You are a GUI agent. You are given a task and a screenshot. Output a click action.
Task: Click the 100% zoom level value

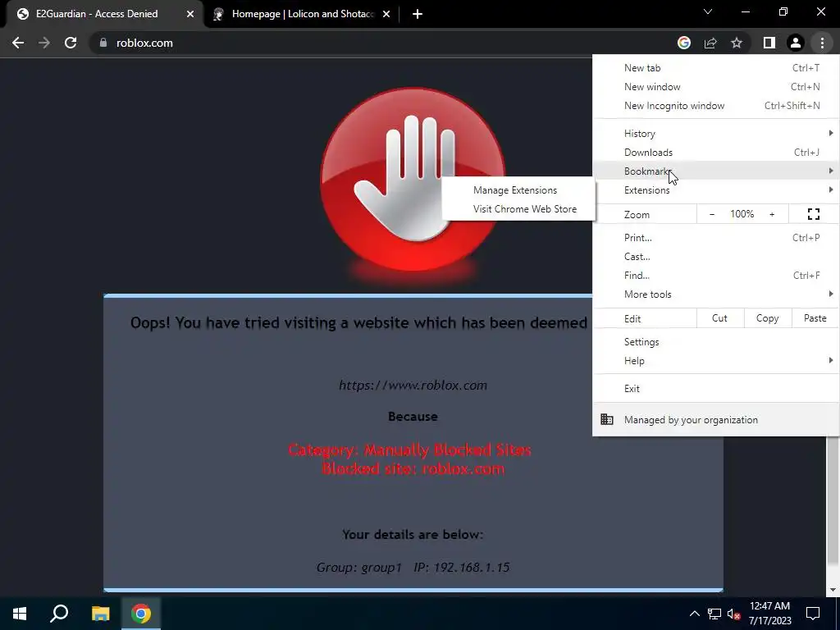[x=742, y=214]
